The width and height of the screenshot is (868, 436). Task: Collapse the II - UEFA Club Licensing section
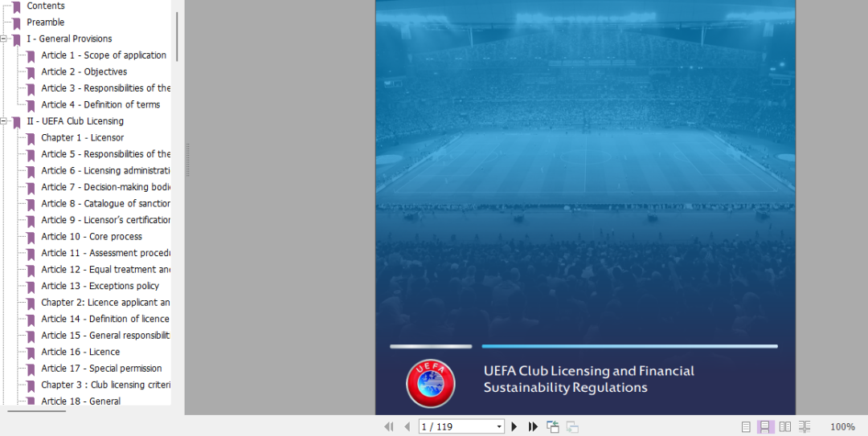click(x=4, y=121)
